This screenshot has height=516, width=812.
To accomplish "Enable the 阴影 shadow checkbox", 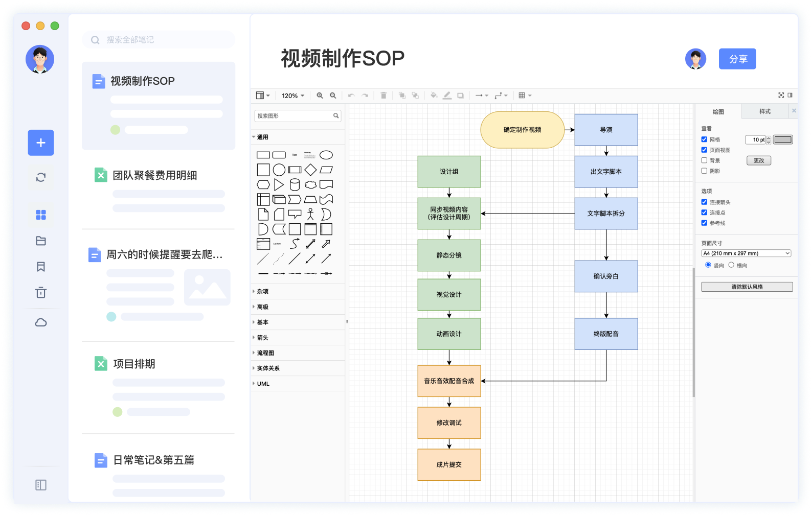I will pos(704,171).
